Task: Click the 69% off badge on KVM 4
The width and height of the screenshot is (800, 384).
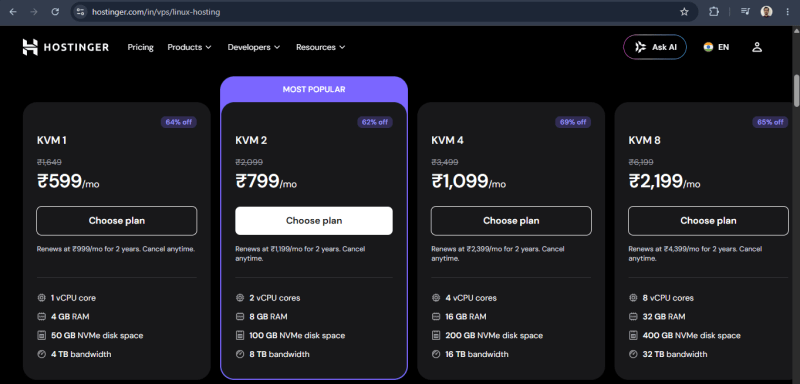Action: tap(573, 122)
